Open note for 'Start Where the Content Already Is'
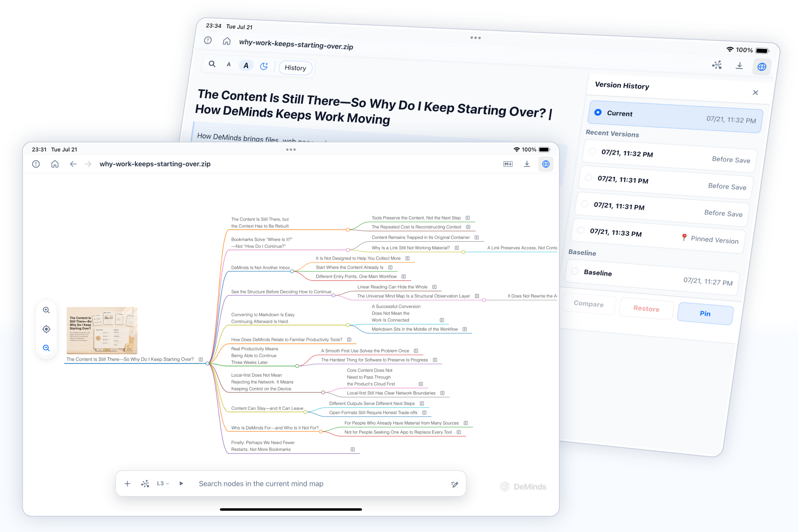798x532 pixels. (x=390, y=267)
